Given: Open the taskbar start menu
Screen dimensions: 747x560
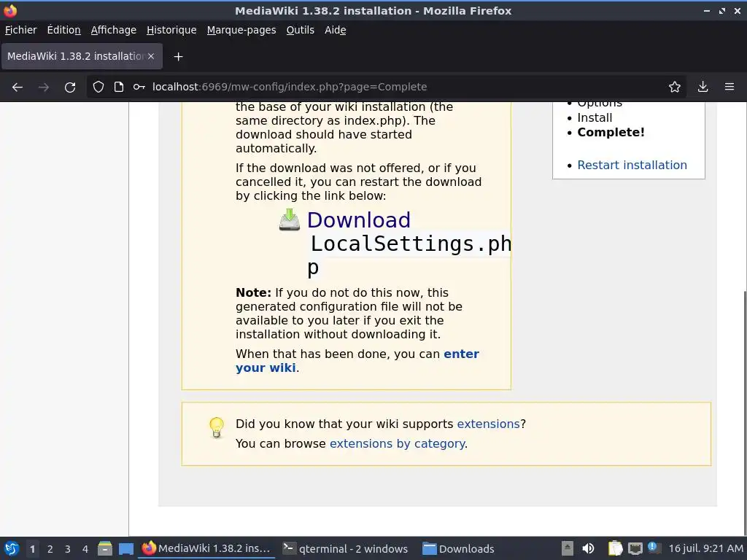Looking at the screenshot, I should [x=12, y=548].
